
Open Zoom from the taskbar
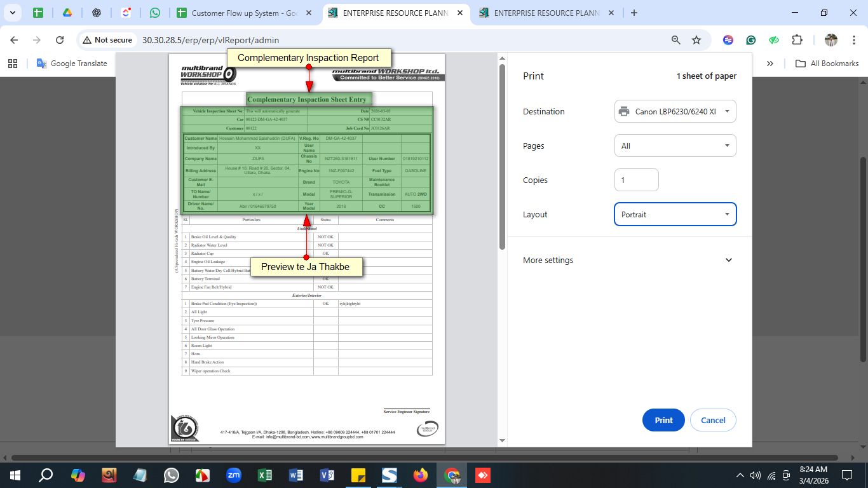(x=233, y=475)
